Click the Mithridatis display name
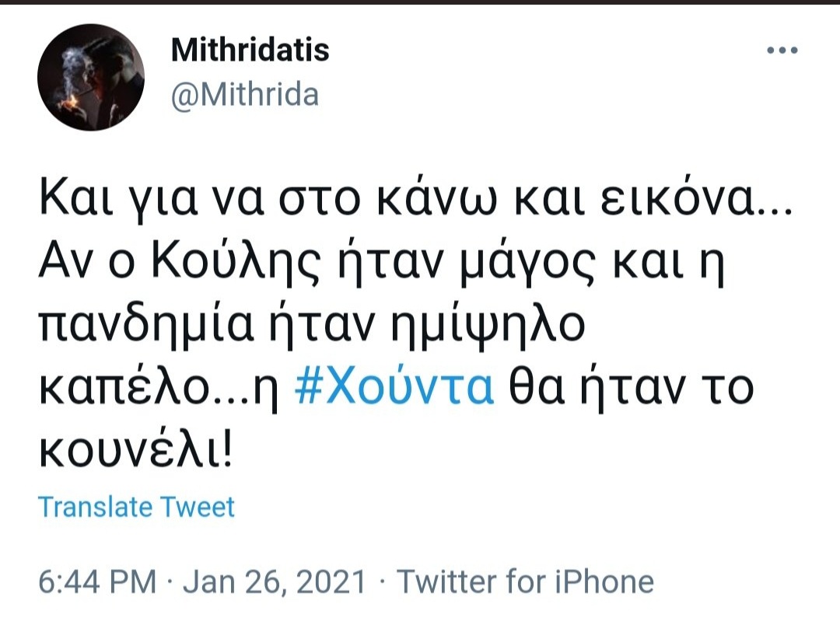Image resolution: width=840 pixels, height=632 pixels. coord(250,50)
